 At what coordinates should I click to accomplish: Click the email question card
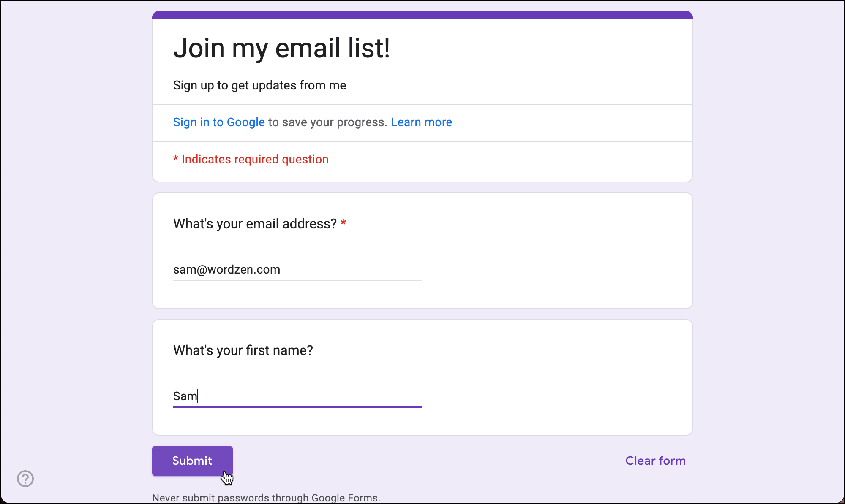[549, 250]
